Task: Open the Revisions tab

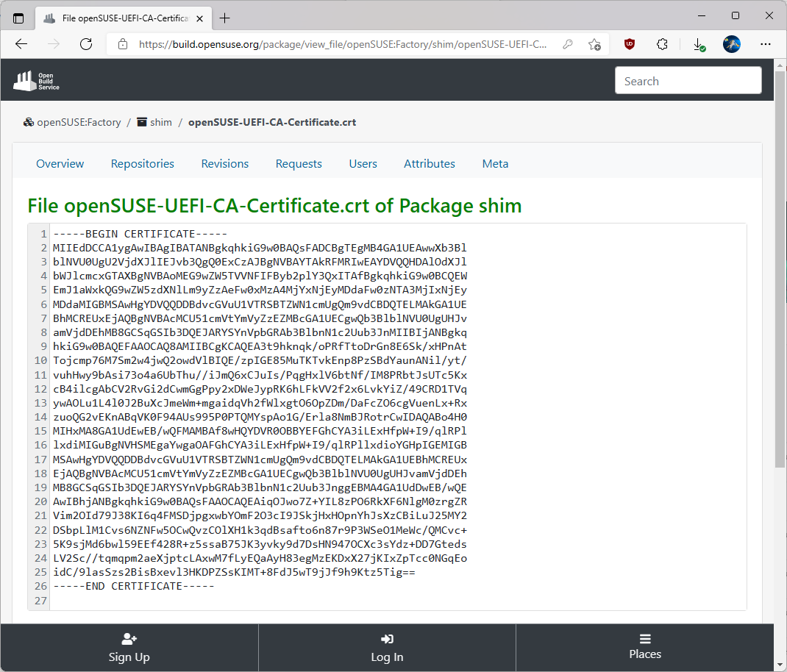Action: pyautogui.click(x=225, y=164)
